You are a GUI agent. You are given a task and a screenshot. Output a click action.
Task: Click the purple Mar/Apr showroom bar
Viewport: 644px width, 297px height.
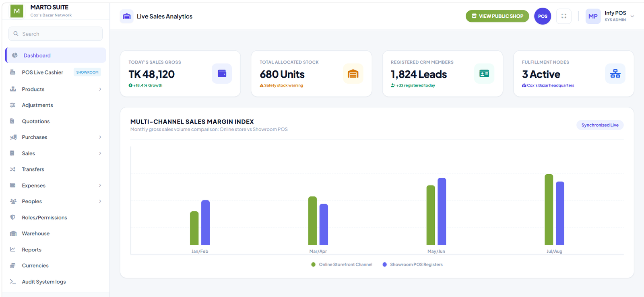[x=324, y=224]
